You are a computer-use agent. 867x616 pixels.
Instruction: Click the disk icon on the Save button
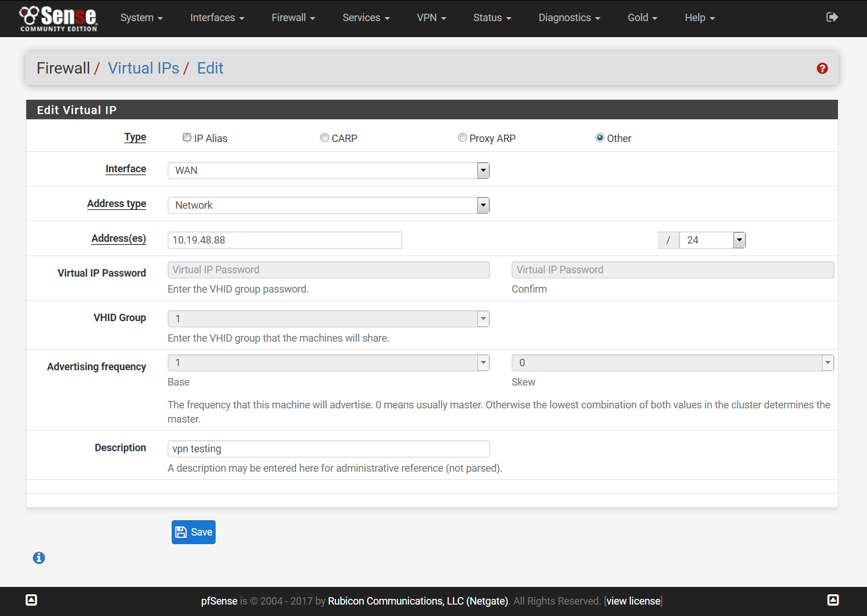(181, 532)
